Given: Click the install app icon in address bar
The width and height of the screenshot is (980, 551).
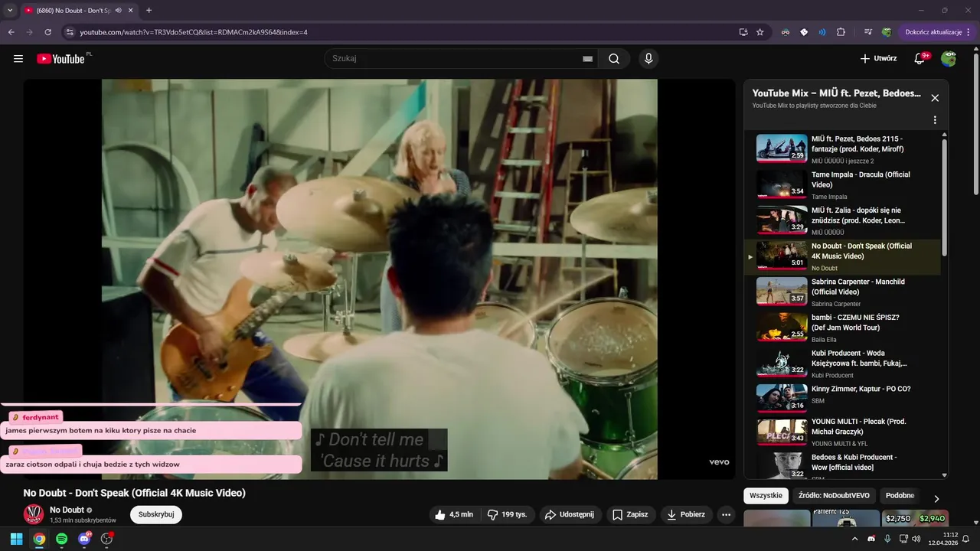Looking at the screenshot, I should click(x=743, y=32).
